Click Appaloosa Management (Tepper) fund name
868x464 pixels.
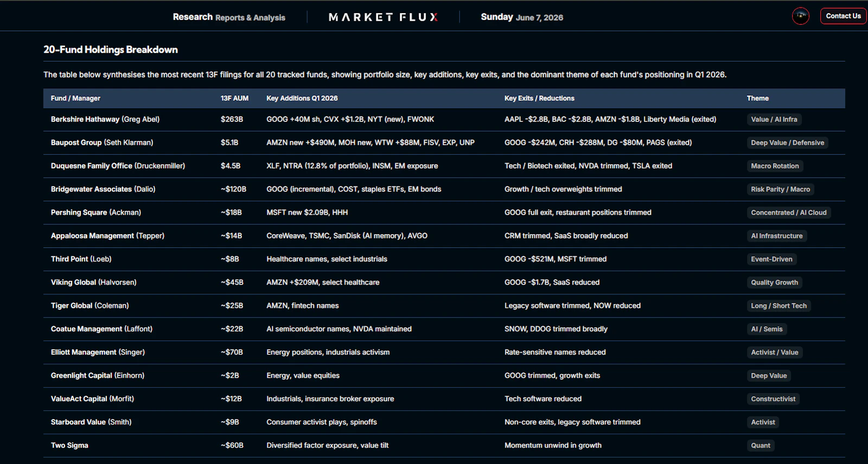coord(107,236)
